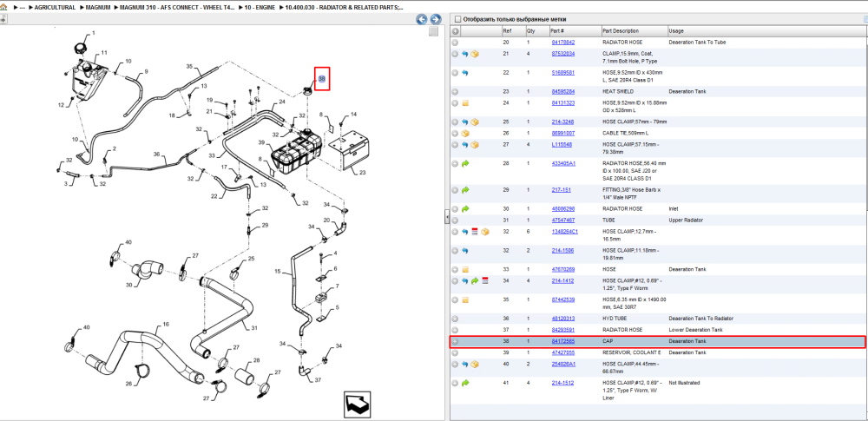Click red list icon in row 1348264C1
Screen dimensions: 868x421
(475, 232)
